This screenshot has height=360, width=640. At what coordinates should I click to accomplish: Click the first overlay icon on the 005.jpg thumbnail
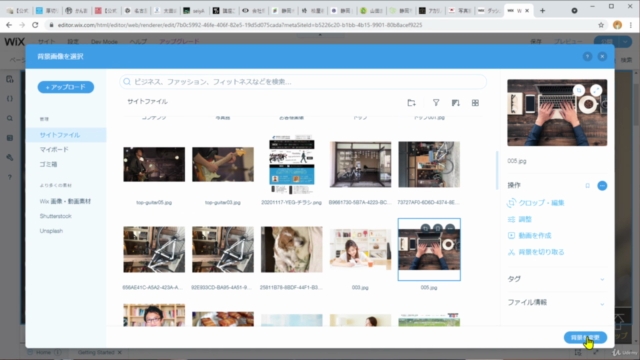coord(425,228)
